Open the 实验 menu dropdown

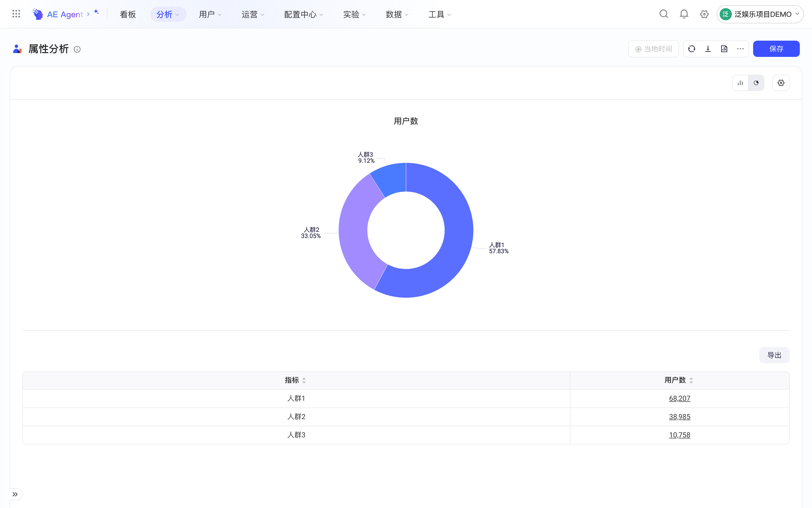[355, 14]
